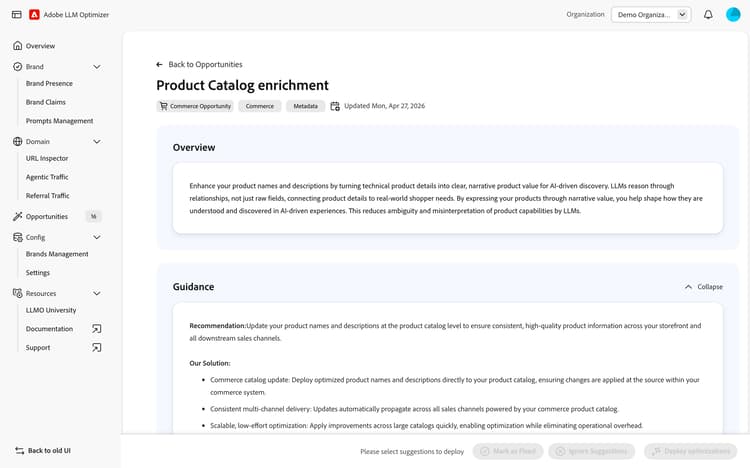Open Documentation link
750x468 pixels.
pos(49,329)
